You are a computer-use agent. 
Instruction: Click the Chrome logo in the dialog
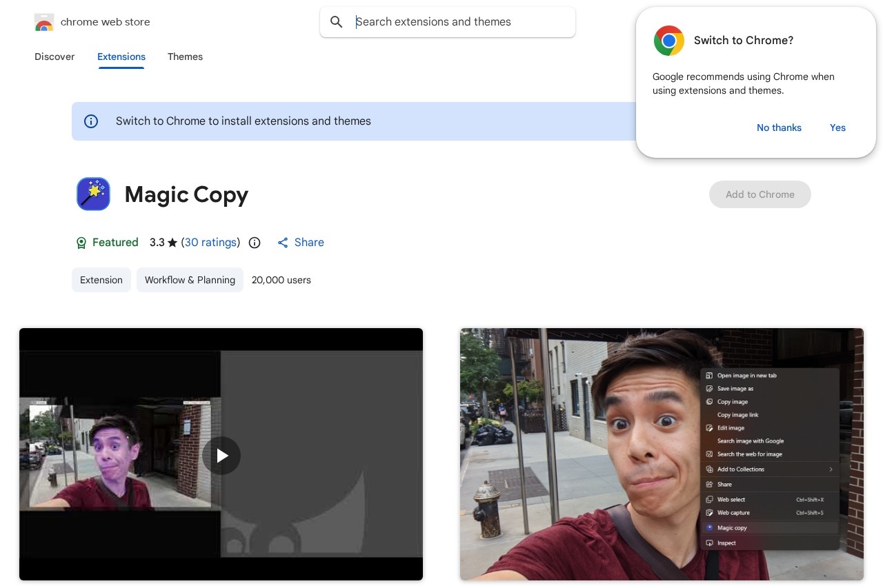(668, 41)
